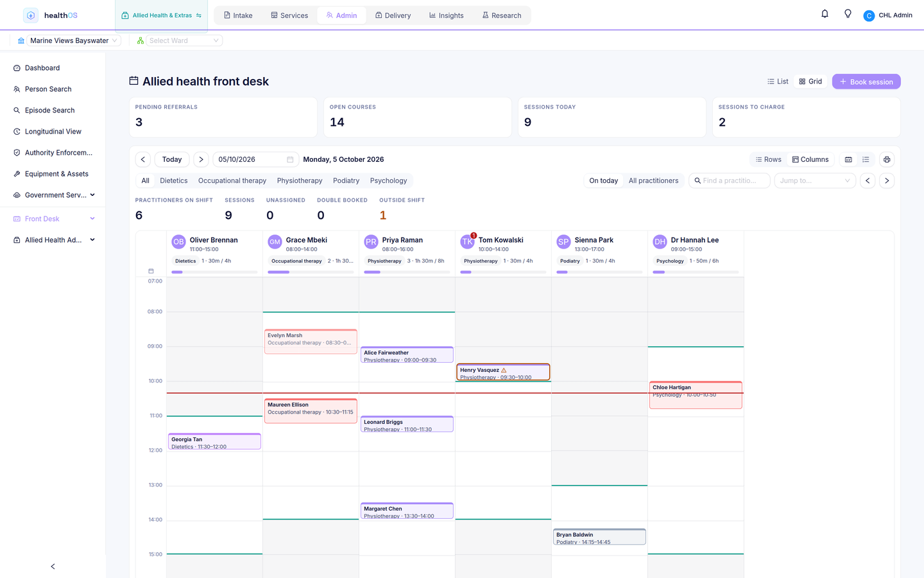Open the notifications bell
The width and height of the screenshot is (924, 578).
point(825,14)
